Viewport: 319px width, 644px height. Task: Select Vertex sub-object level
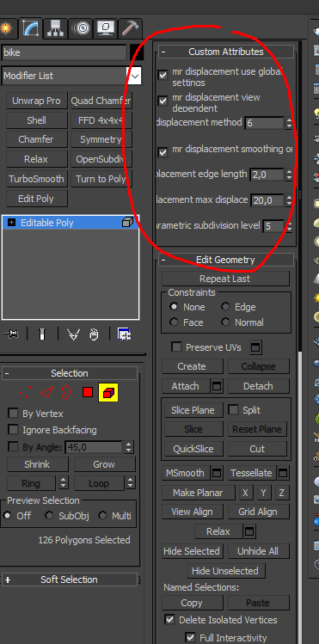click(x=26, y=393)
